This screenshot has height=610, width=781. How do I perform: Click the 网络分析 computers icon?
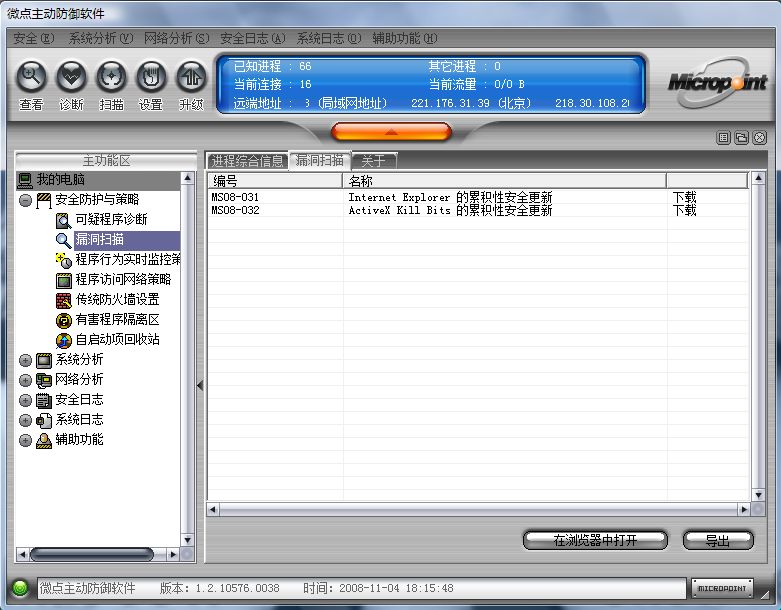click(x=44, y=380)
